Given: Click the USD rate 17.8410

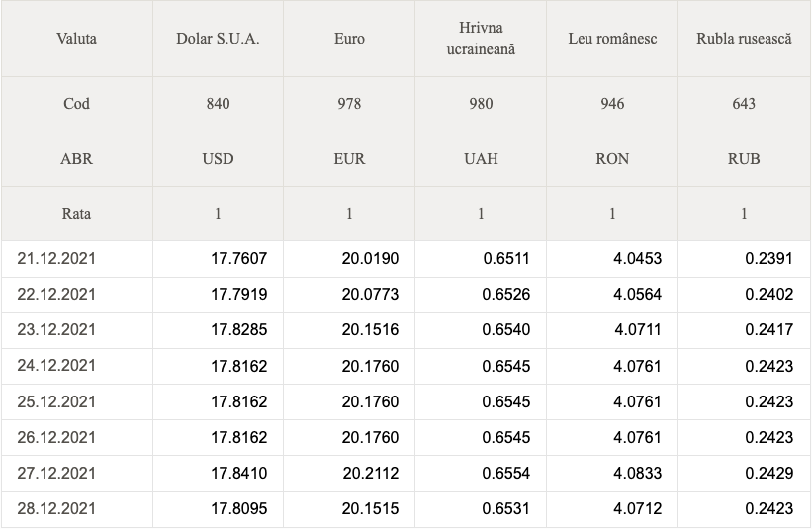Looking at the screenshot, I should (238, 473).
